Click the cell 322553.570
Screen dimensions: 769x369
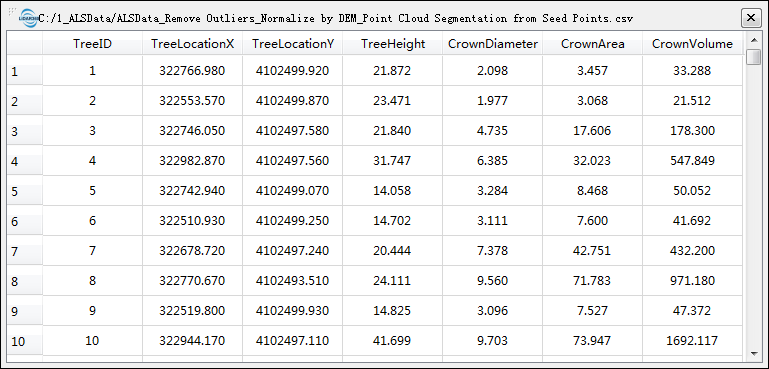tap(192, 101)
